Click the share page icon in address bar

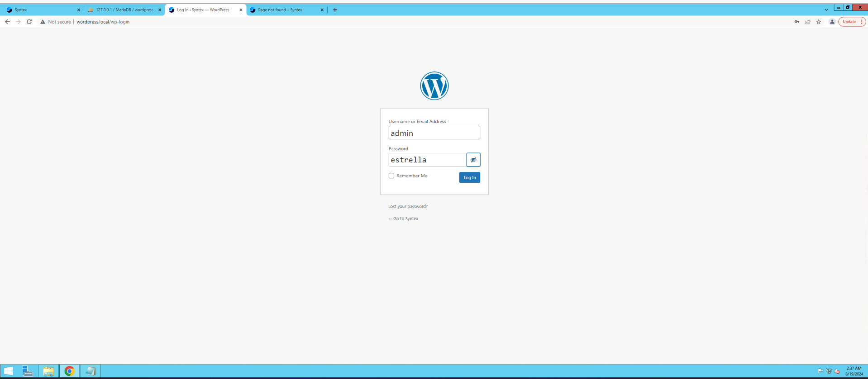808,22
